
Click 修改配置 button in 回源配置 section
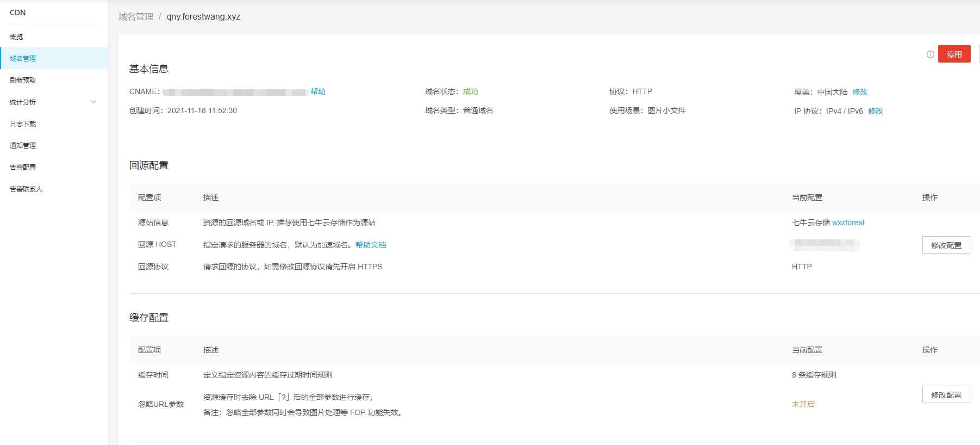tap(946, 245)
